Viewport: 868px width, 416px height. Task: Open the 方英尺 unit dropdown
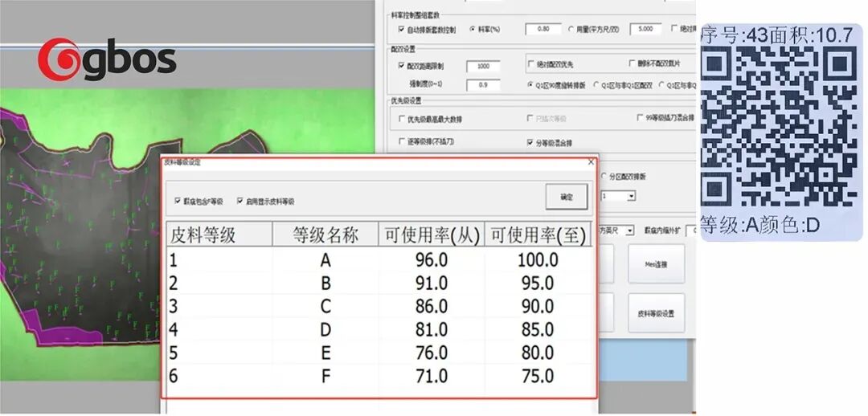[x=629, y=230]
